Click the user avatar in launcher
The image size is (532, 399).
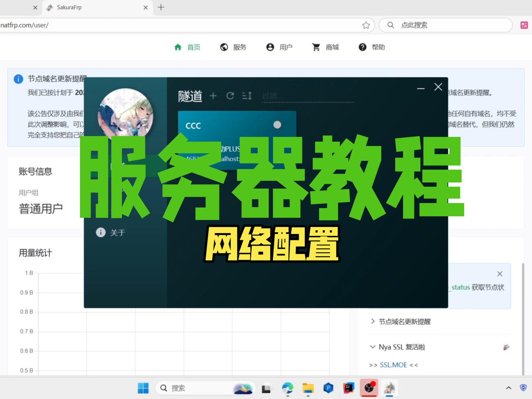click(x=125, y=116)
